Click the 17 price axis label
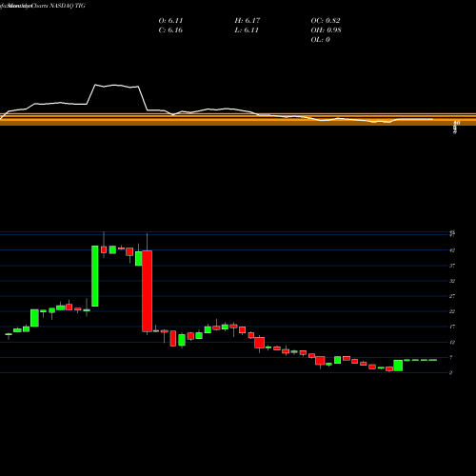476x476 pixels. click(x=452, y=327)
